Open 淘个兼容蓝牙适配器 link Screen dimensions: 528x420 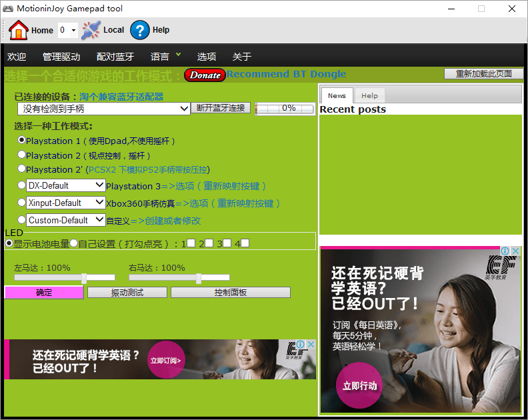click(x=121, y=97)
